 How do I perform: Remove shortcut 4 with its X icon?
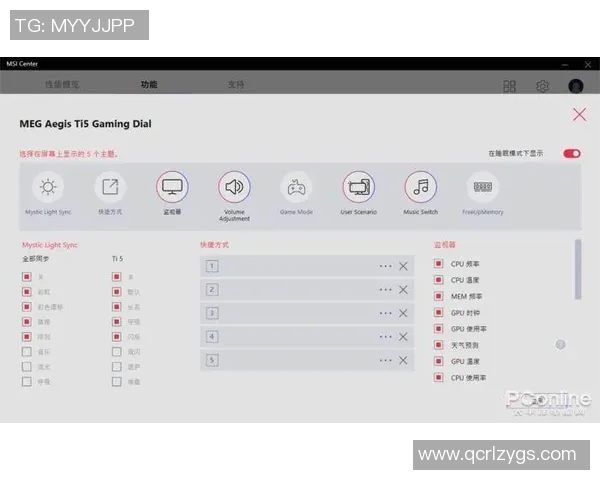coord(403,337)
